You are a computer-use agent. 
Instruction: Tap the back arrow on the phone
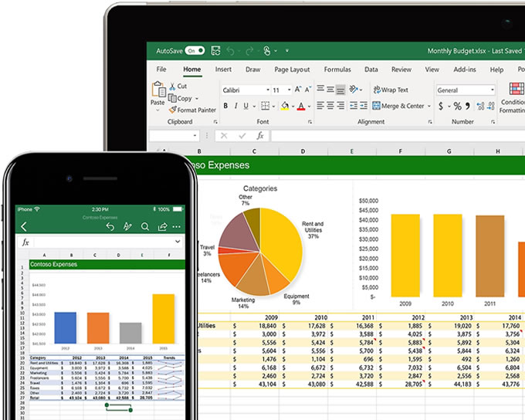click(24, 227)
